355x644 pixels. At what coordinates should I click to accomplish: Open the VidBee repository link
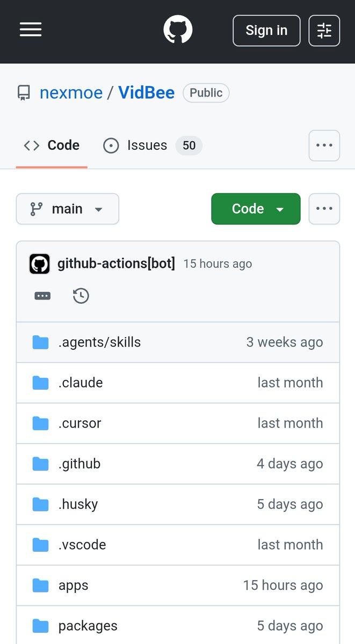tap(147, 93)
